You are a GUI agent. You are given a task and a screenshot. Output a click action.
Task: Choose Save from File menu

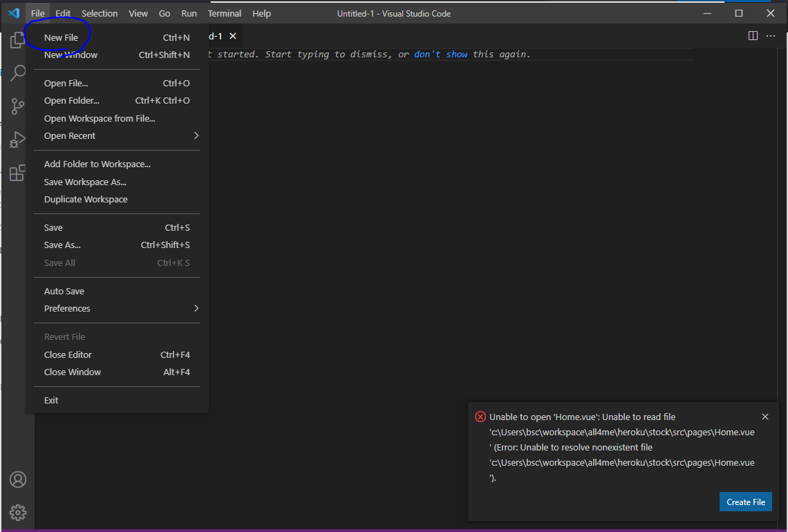pyautogui.click(x=117, y=227)
